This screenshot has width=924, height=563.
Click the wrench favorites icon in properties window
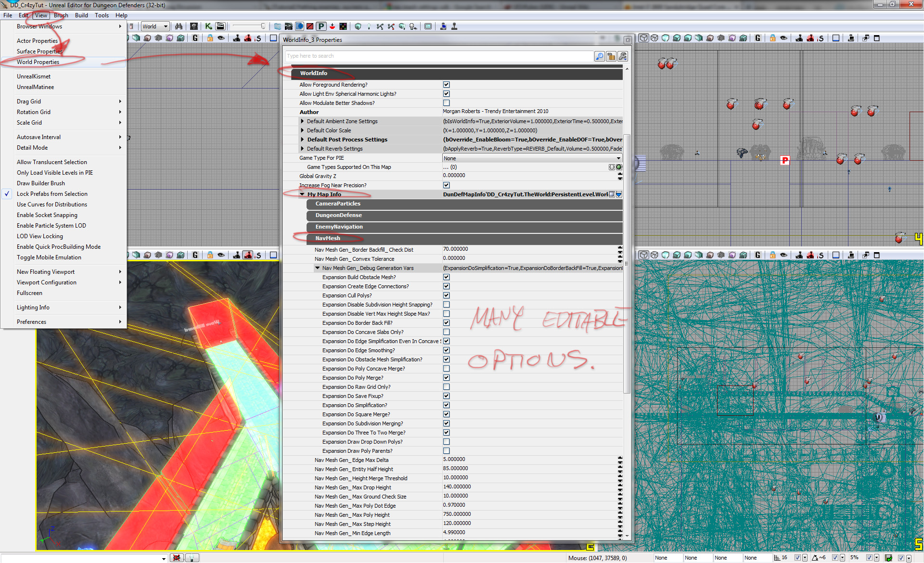coord(622,56)
